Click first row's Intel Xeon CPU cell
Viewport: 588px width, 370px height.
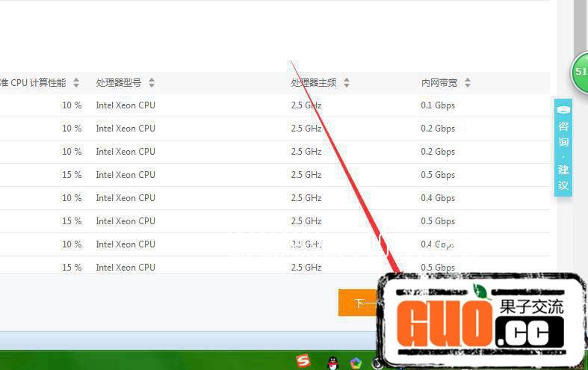[126, 105]
